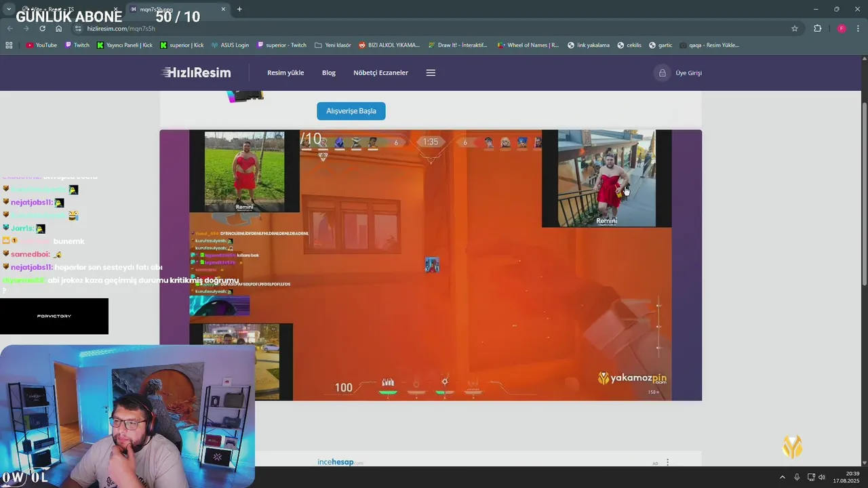This screenshot has width=868, height=488.
Task: Reload the current page
Action: pyautogui.click(x=42, y=28)
